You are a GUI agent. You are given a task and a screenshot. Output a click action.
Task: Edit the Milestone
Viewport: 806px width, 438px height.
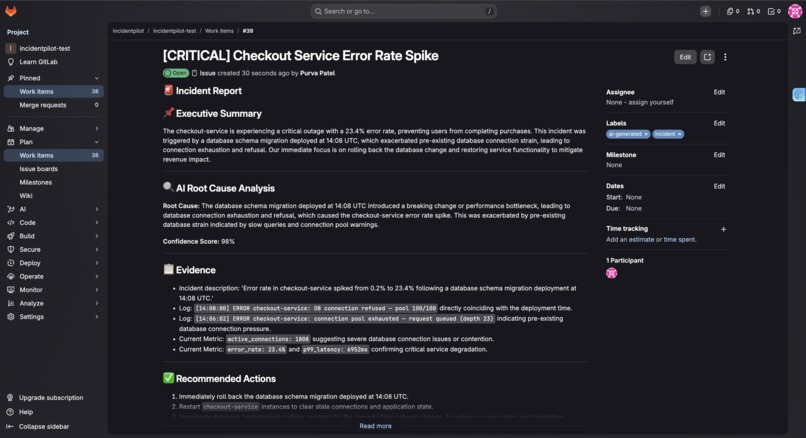(x=719, y=155)
